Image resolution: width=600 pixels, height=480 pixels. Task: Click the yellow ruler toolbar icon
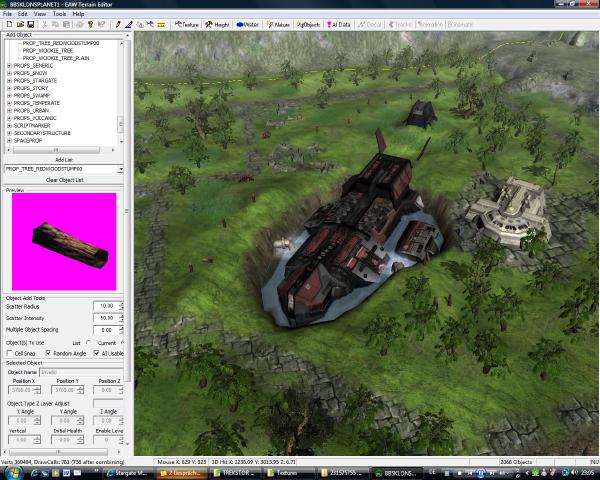(x=161, y=24)
